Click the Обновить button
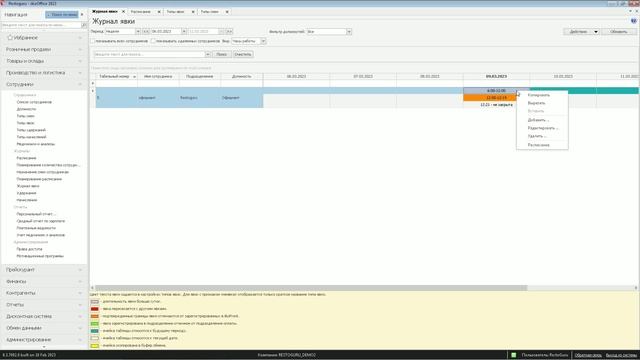 click(619, 31)
